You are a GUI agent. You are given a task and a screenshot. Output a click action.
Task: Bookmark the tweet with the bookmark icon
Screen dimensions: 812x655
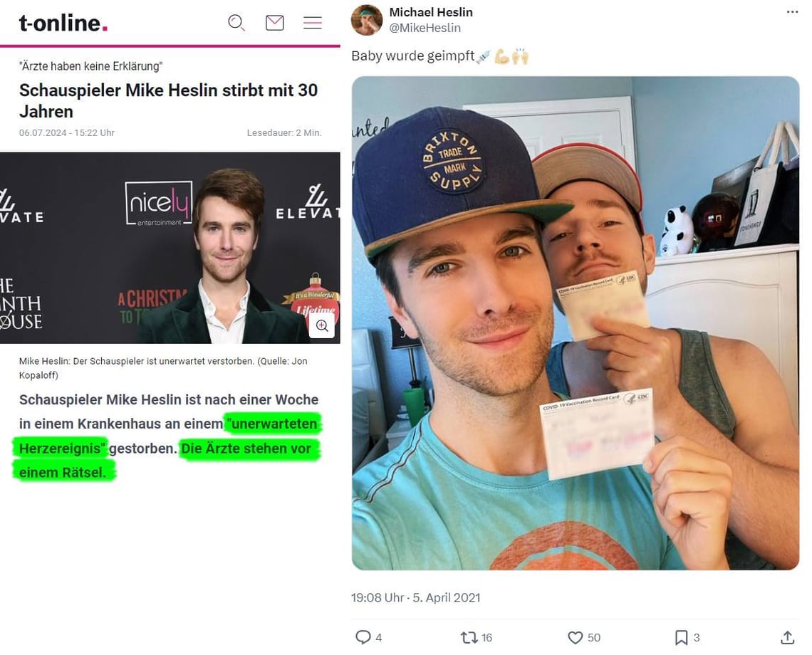click(x=682, y=637)
